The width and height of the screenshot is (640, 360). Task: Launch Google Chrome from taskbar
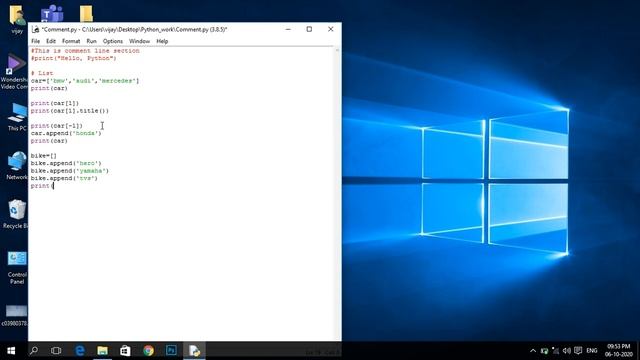click(149, 351)
